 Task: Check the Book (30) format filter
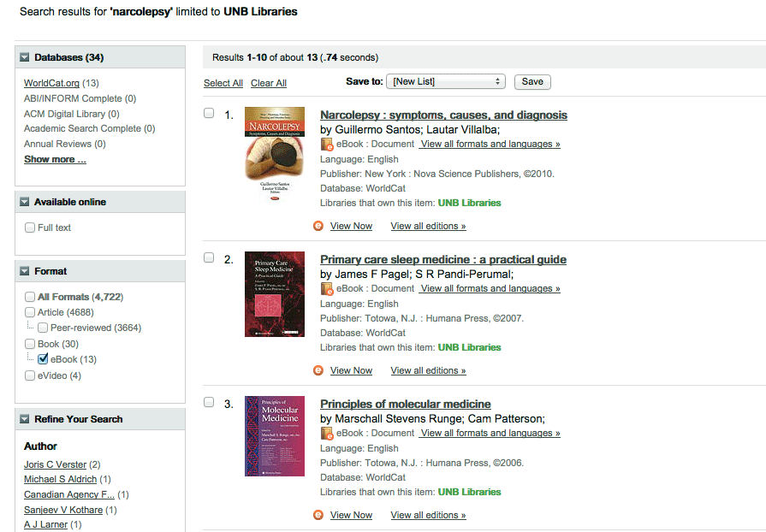pyautogui.click(x=30, y=344)
